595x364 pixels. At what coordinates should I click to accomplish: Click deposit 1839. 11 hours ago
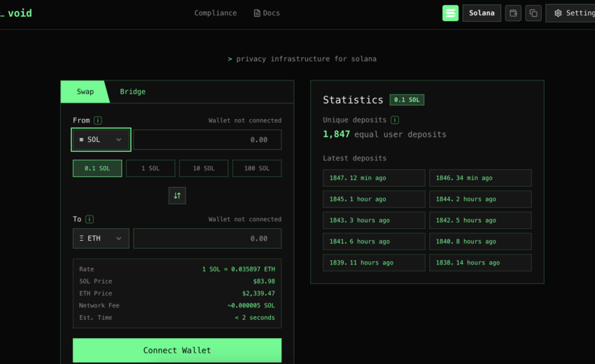[x=374, y=262]
